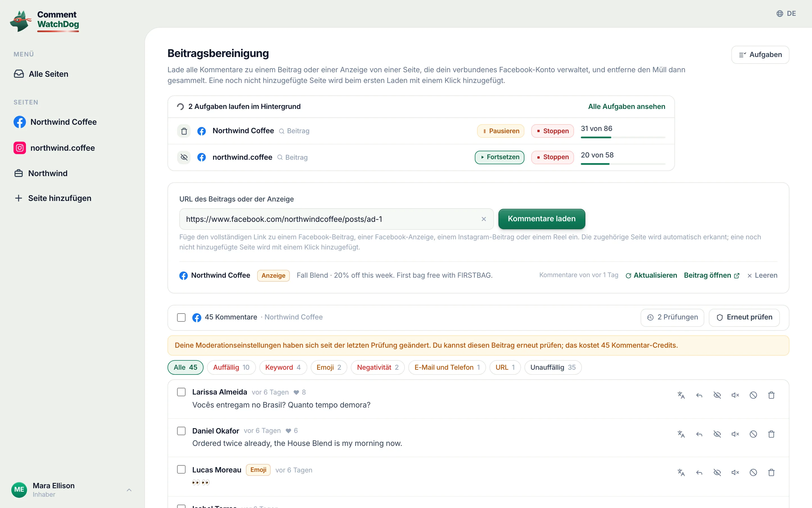Open Aufgaben panel button
Image resolution: width=812 pixels, height=508 pixels.
point(760,55)
